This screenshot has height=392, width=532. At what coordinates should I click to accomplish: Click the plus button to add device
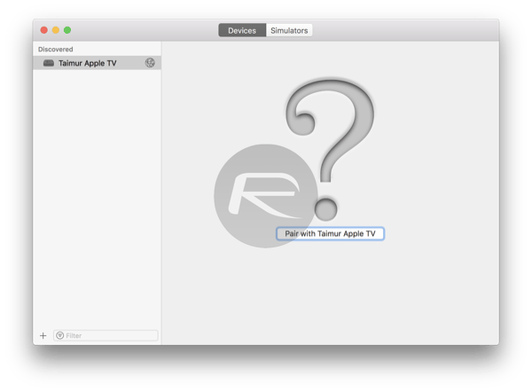coord(43,335)
